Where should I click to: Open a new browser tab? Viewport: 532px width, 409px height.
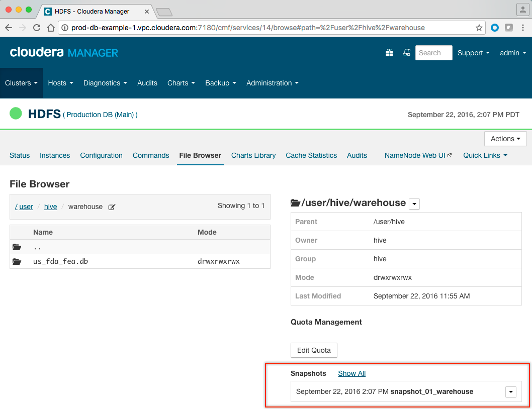[164, 12]
